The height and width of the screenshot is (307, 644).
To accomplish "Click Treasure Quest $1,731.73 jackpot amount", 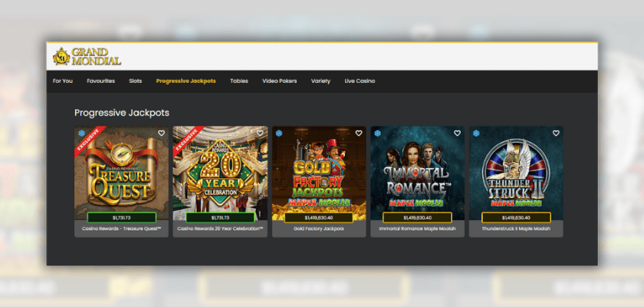I will tap(122, 217).
